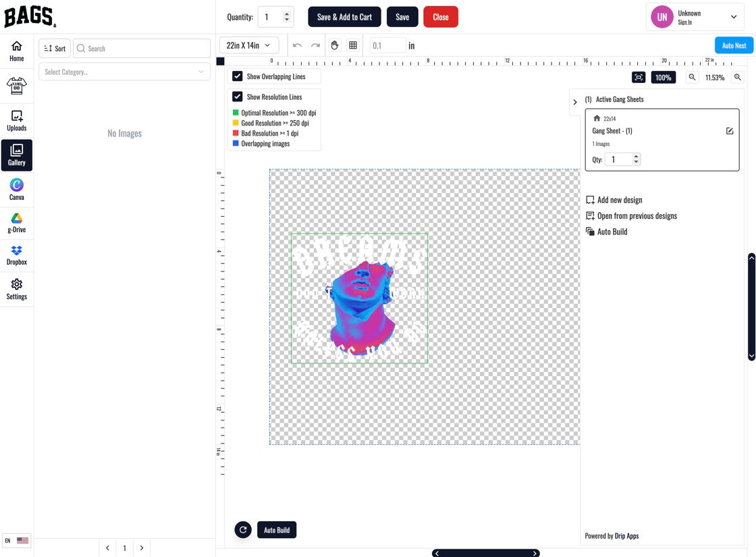Open the Canva integration
Screen dimensions: 756x557
pyautogui.click(x=17, y=189)
